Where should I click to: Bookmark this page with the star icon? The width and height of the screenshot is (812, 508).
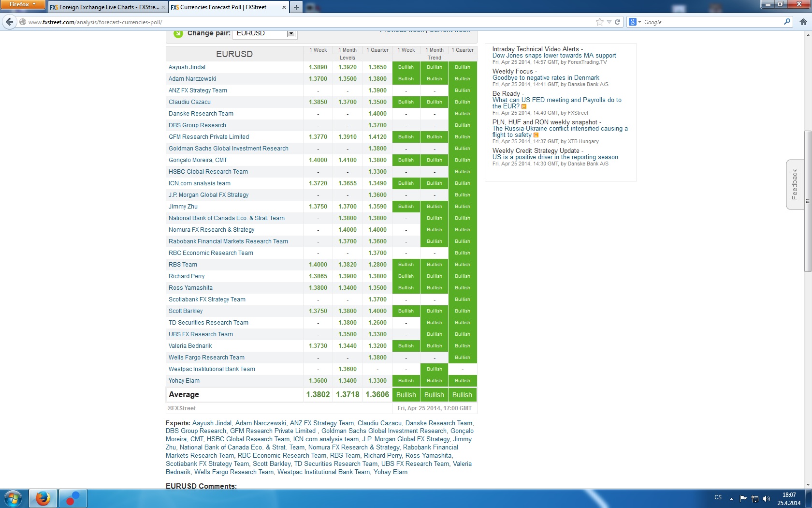[600, 22]
